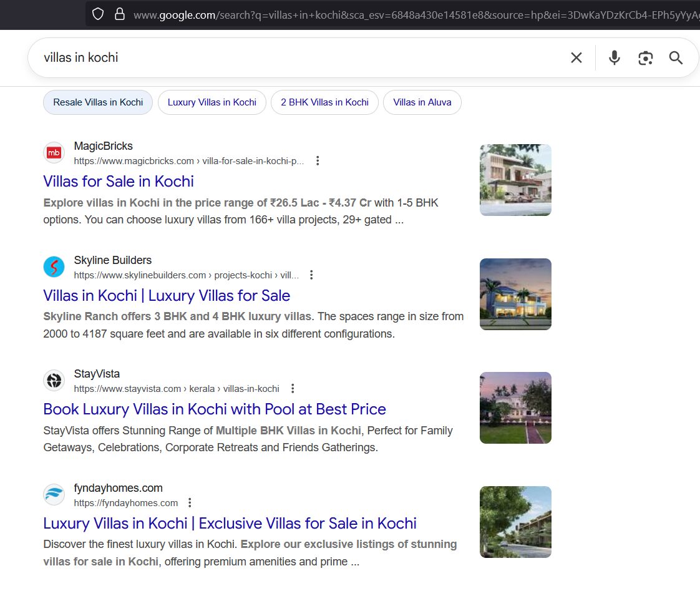The width and height of the screenshot is (700, 591).
Task: Click the Skyline Builders favicon logo
Action: point(54,267)
